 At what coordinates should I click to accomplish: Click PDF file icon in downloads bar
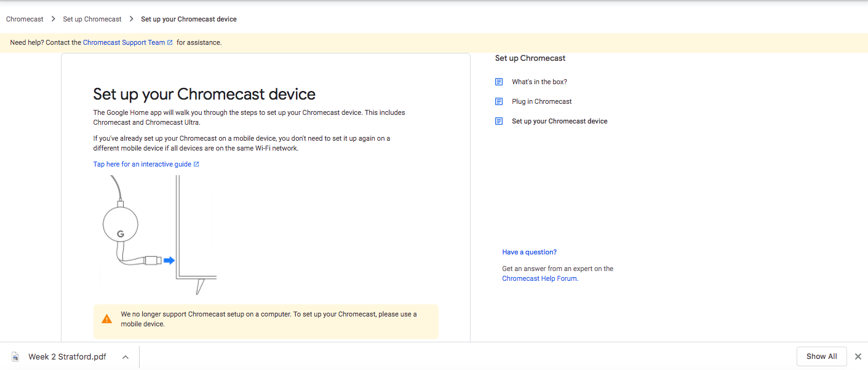[x=15, y=356]
